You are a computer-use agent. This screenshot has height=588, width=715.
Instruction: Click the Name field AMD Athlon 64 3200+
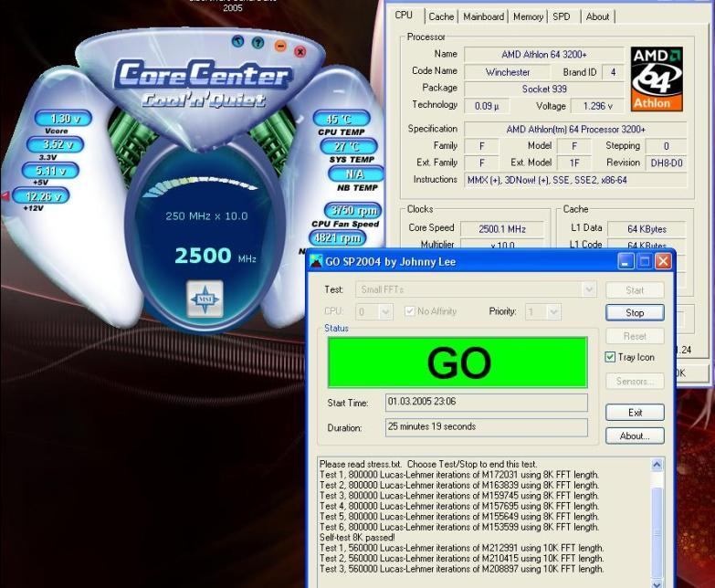click(544, 55)
